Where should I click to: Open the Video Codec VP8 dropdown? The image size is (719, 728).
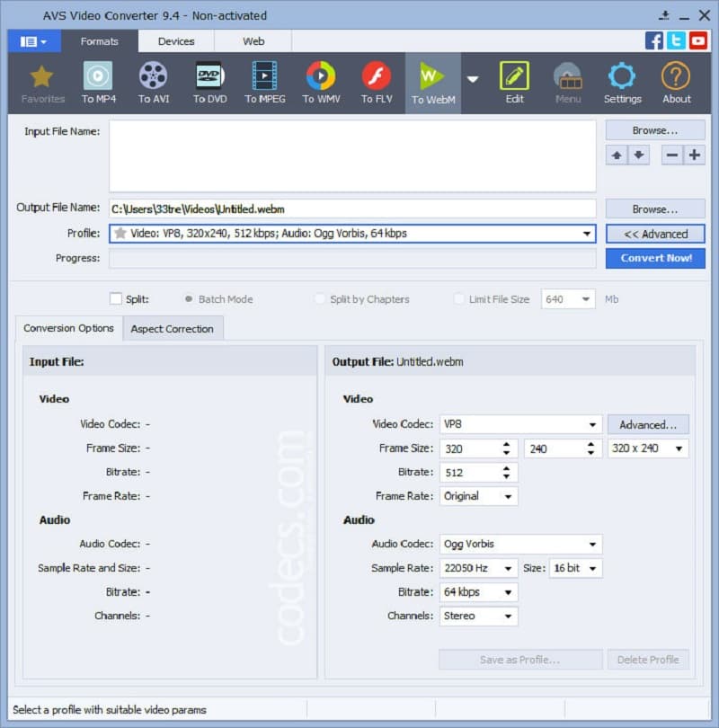coord(521,424)
